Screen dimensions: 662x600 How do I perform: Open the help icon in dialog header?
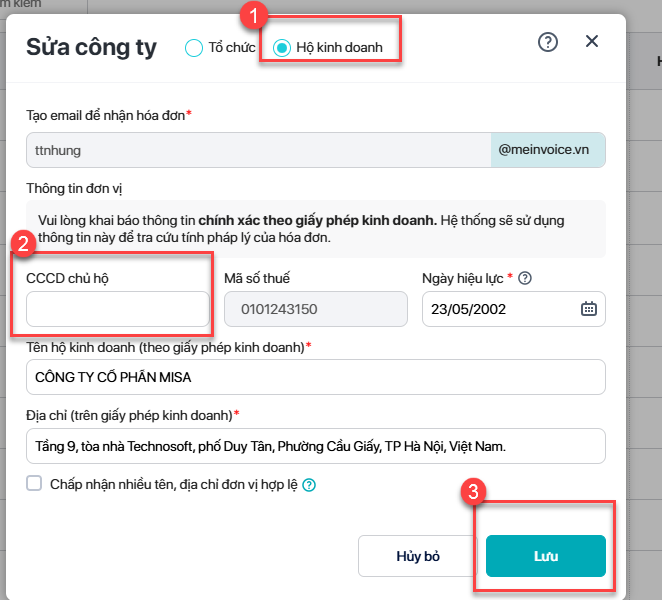(547, 42)
